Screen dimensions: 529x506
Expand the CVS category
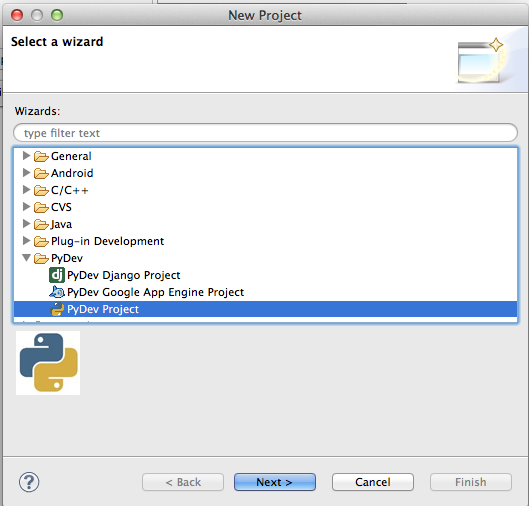pos(26,206)
